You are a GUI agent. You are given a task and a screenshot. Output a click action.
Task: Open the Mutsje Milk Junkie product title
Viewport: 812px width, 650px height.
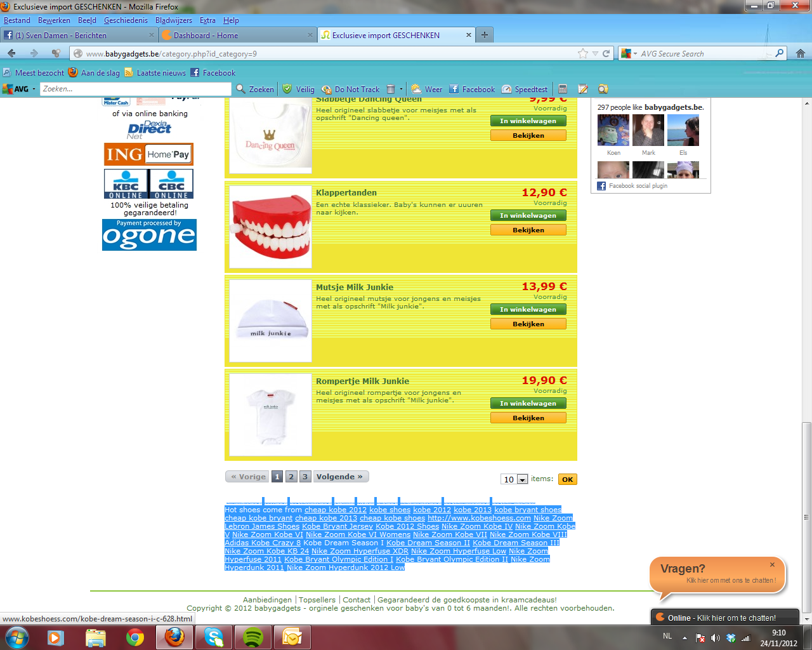(355, 288)
